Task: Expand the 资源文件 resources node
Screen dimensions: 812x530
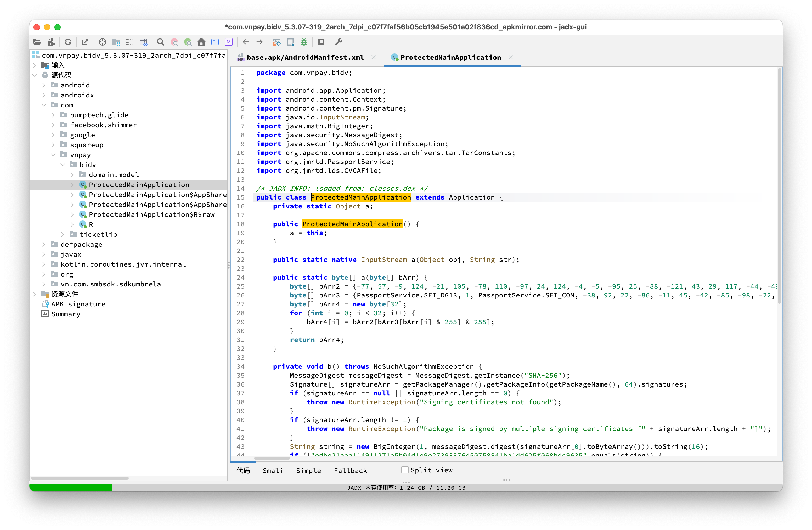Action: [x=34, y=294]
